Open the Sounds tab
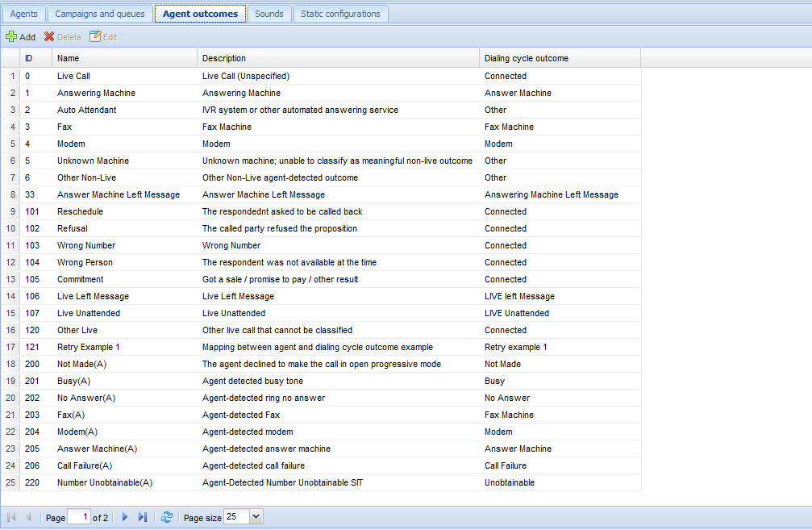The height and width of the screenshot is (530, 812). point(269,14)
